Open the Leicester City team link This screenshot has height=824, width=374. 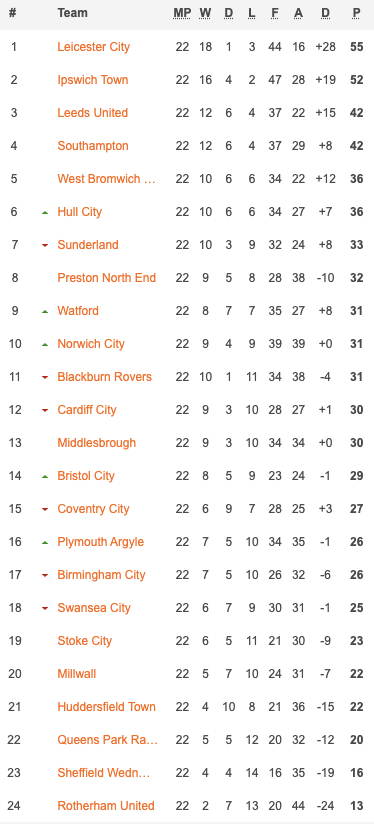[x=94, y=47]
